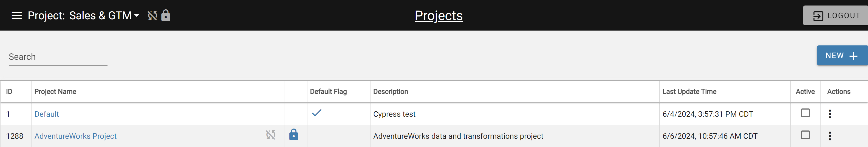Open actions menu for Default project
The image size is (868, 147).
pos(830,114)
